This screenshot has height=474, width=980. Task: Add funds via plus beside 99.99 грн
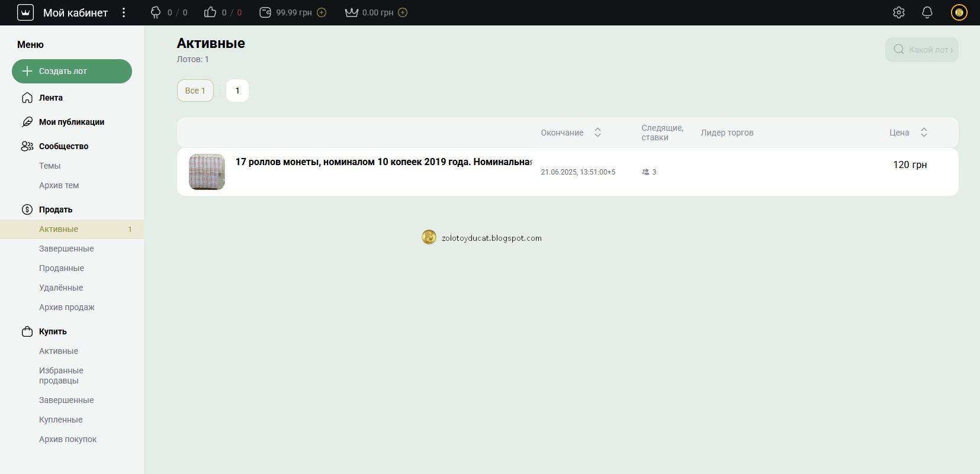(322, 12)
